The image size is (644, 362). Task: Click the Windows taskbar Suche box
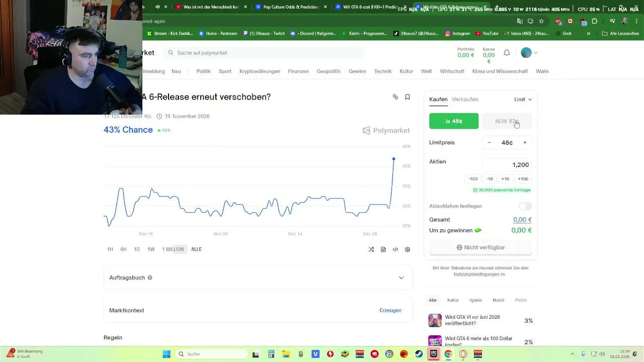coord(211,354)
